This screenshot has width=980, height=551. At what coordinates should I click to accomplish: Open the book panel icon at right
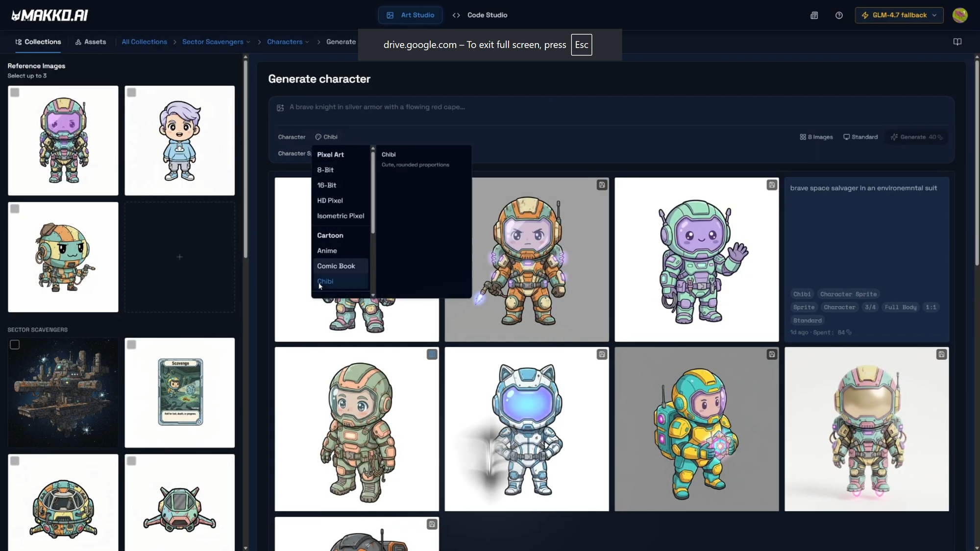[x=957, y=42]
